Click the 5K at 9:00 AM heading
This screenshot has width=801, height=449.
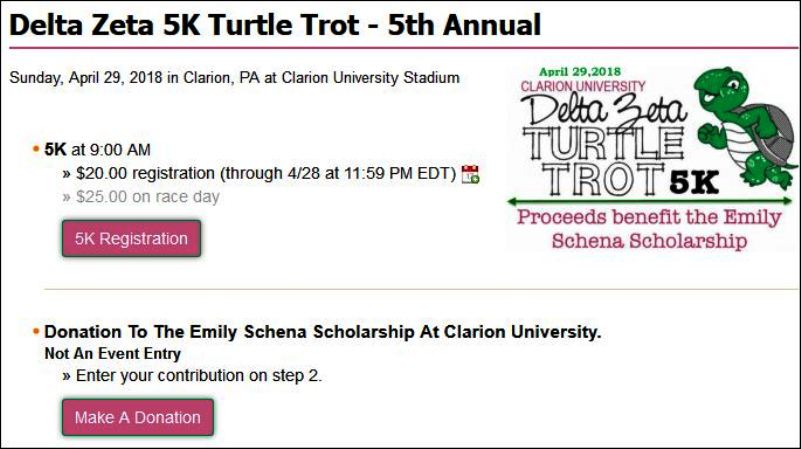(x=97, y=150)
